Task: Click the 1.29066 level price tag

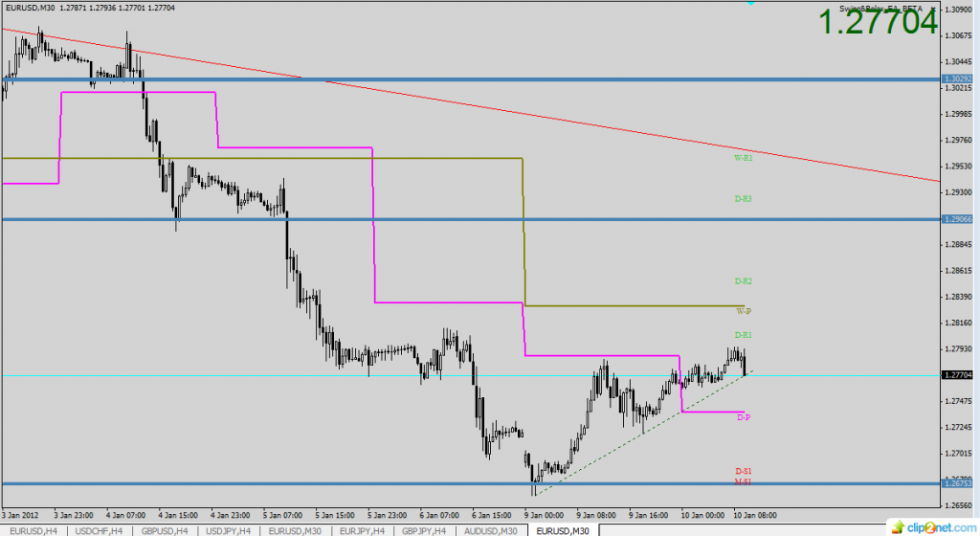Action: [958, 219]
